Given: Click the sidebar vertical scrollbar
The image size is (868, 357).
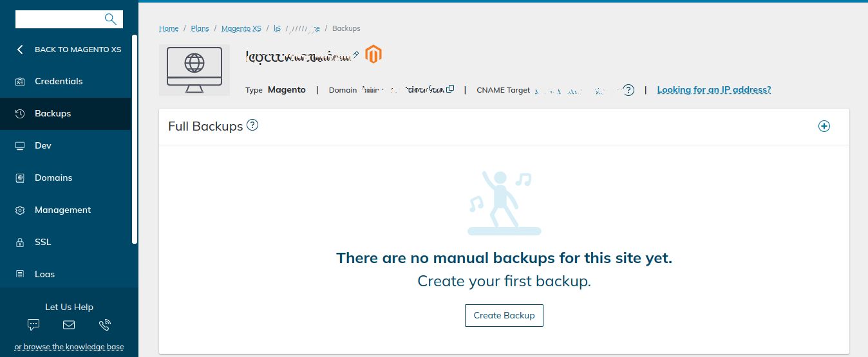Looking at the screenshot, I should [x=135, y=140].
